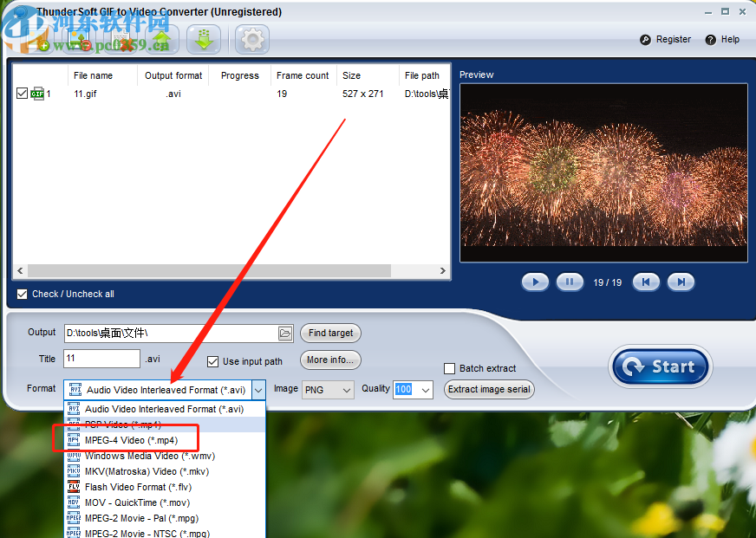Click the Progress column header
Image resolution: width=756 pixels, height=538 pixels.
click(x=239, y=75)
